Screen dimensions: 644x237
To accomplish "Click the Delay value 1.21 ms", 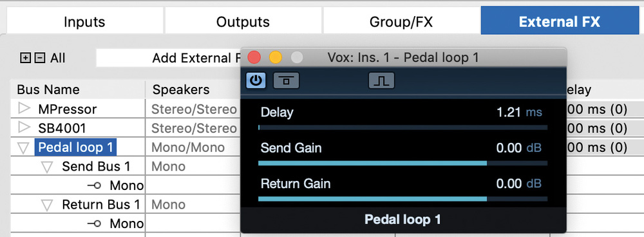I will click(x=519, y=111).
